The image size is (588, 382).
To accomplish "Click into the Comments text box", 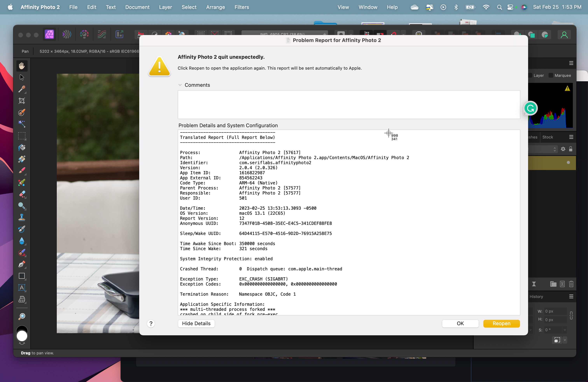I will point(349,104).
